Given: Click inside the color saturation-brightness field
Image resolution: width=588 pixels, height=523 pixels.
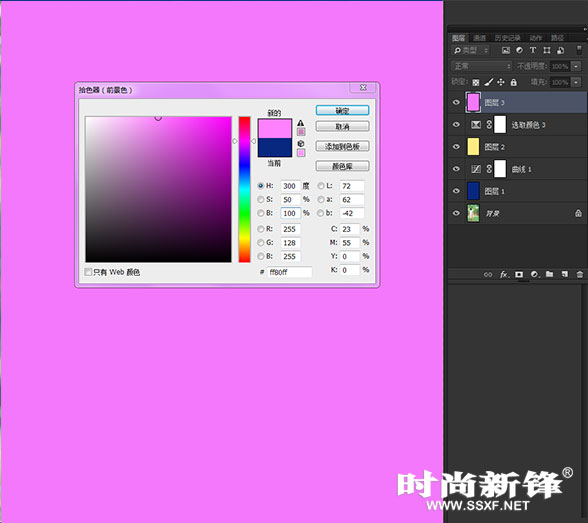Looking at the screenshot, I should click(158, 189).
